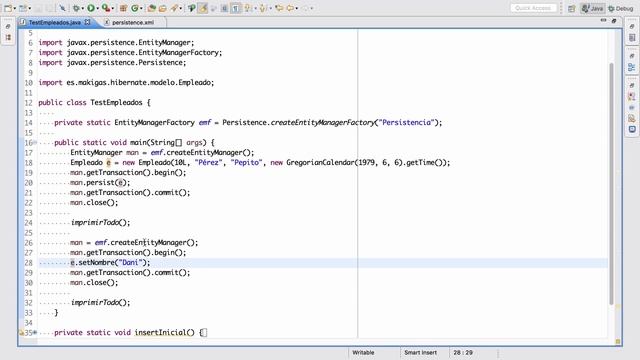Minimize the editor area
The width and height of the screenshot is (640, 360).
[x=603, y=20]
